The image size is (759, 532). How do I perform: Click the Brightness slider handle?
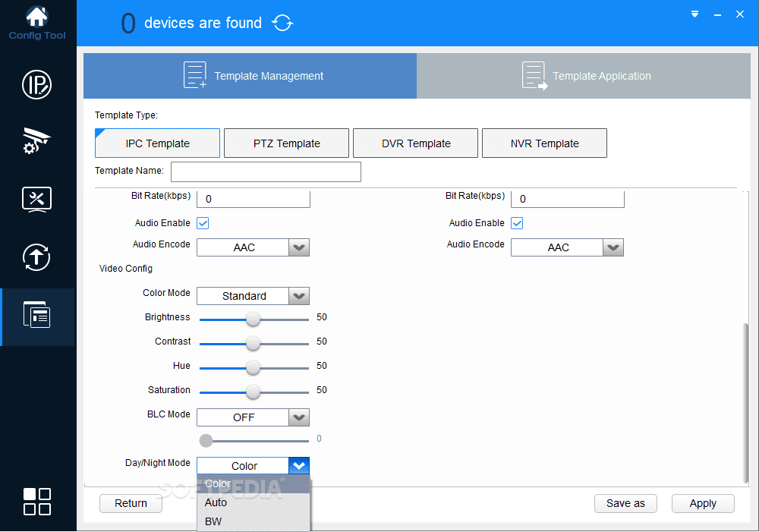coord(254,319)
